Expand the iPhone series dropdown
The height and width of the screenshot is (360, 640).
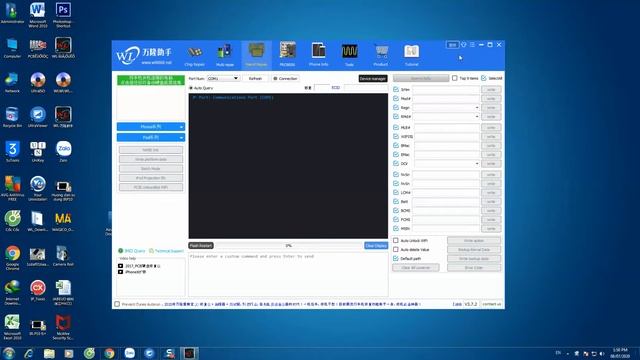151,127
